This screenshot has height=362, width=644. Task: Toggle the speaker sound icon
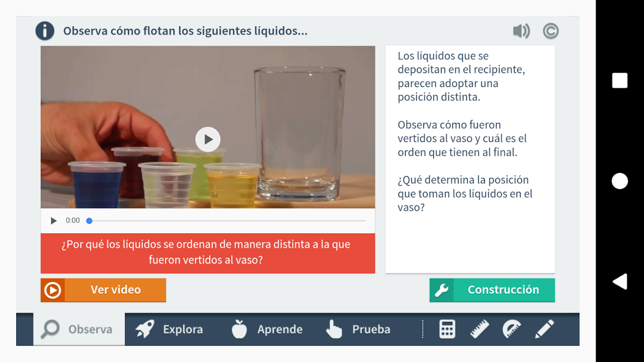tap(521, 31)
